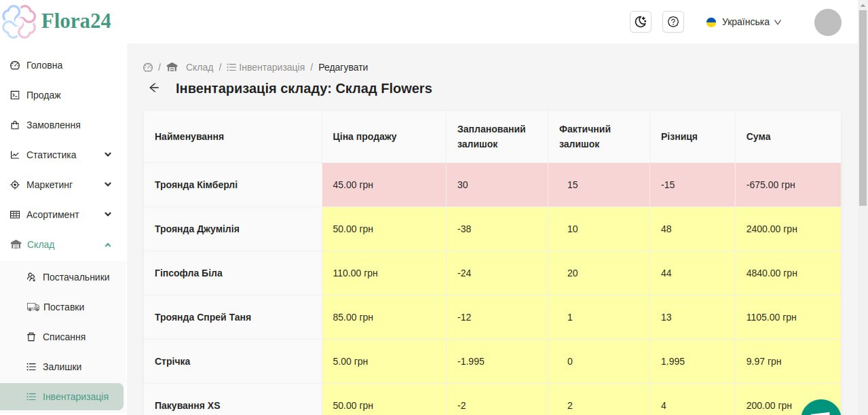Select the Гіпсофла Біла row name

pyautogui.click(x=189, y=273)
